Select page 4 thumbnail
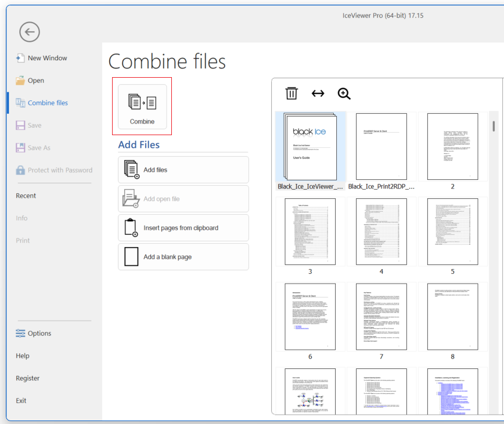504x424 pixels. click(381, 231)
